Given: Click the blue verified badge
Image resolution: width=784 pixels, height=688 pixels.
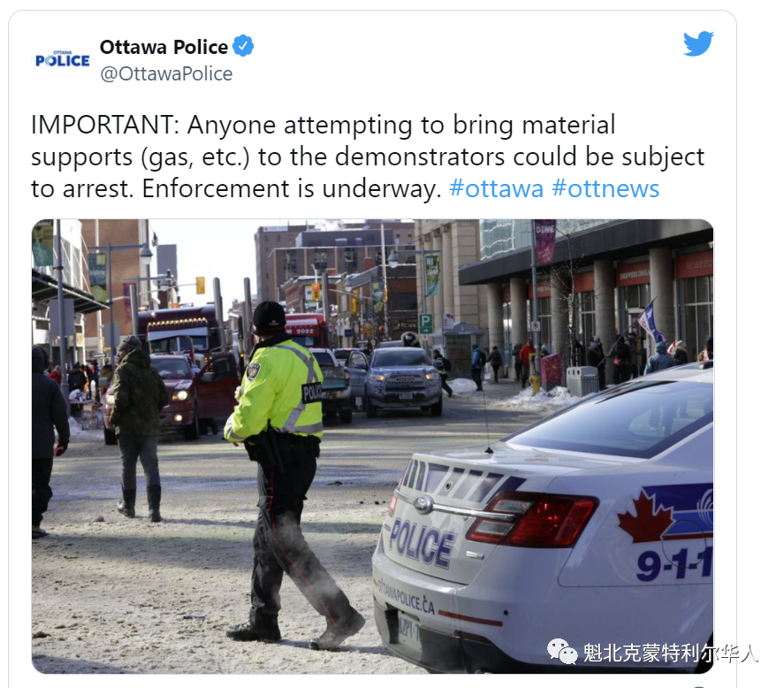Looking at the screenshot, I should pyautogui.click(x=243, y=46).
